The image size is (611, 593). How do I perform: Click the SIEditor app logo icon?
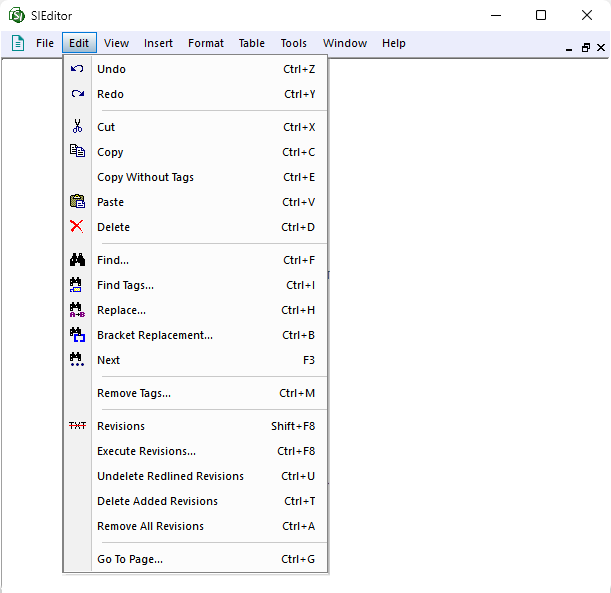[16, 16]
